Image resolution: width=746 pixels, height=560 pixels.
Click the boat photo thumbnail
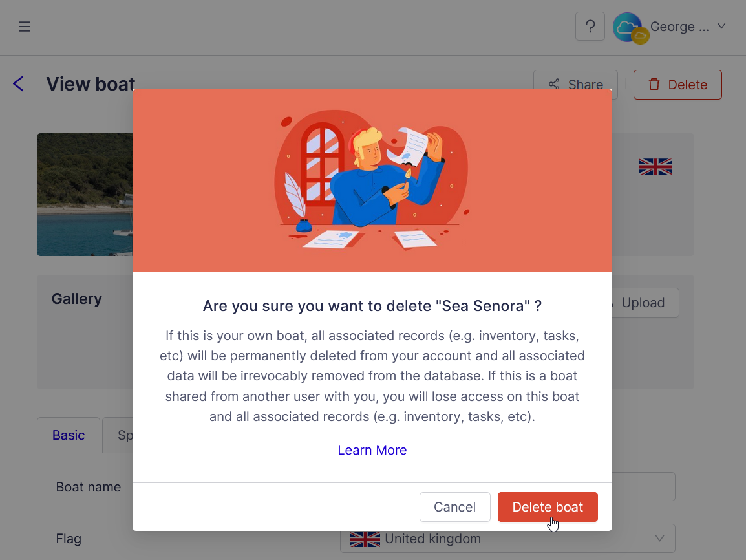coord(85,195)
